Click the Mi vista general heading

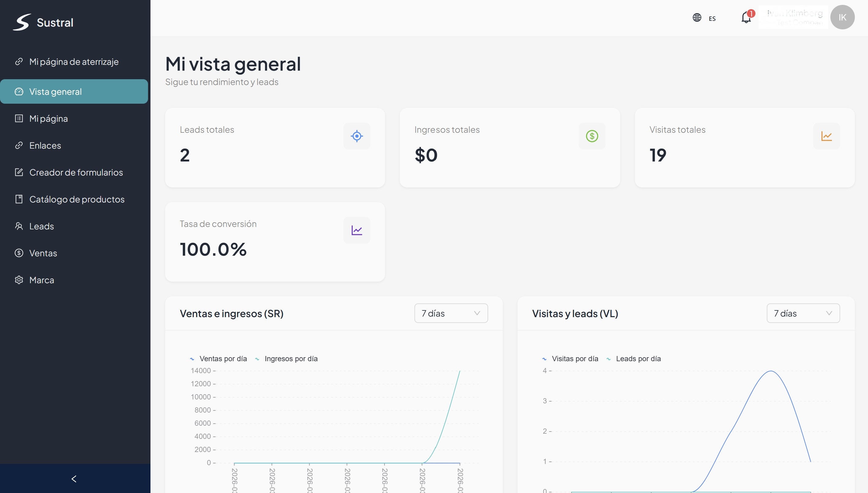(233, 64)
